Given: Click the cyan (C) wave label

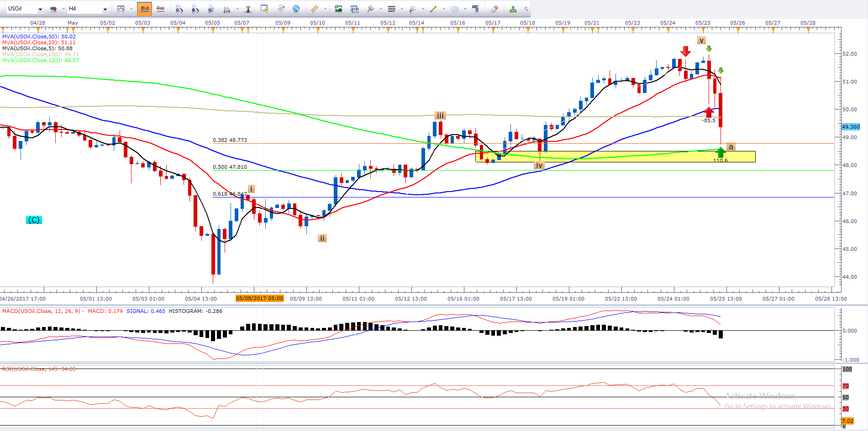Looking at the screenshot, I should (34, 220).
